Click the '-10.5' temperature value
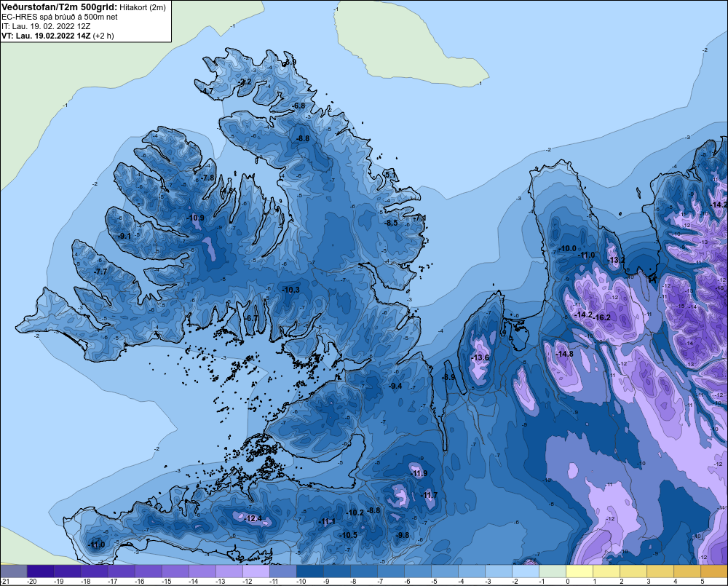This screenshot has width=728, height=586. tap(349, 535)
